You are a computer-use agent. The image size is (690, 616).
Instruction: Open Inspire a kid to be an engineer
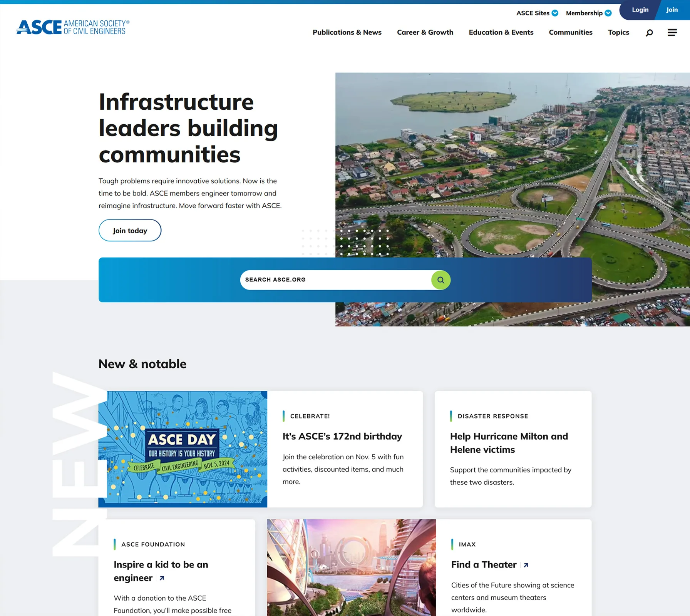(161, 571)
